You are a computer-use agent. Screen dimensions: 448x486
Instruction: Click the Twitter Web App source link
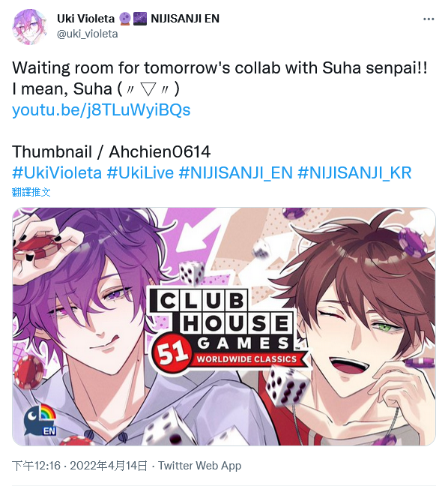tap(200, 466)
